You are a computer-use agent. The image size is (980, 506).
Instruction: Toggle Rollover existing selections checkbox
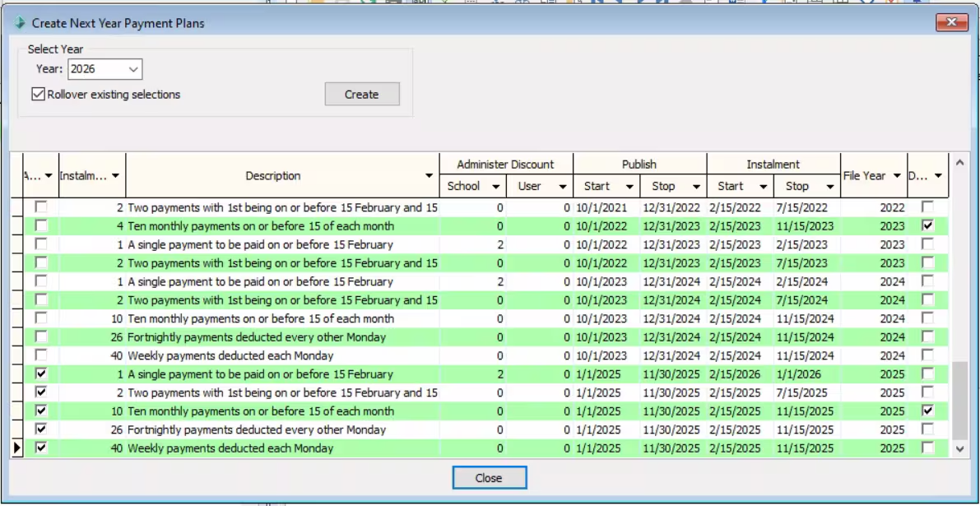point(38,95)
